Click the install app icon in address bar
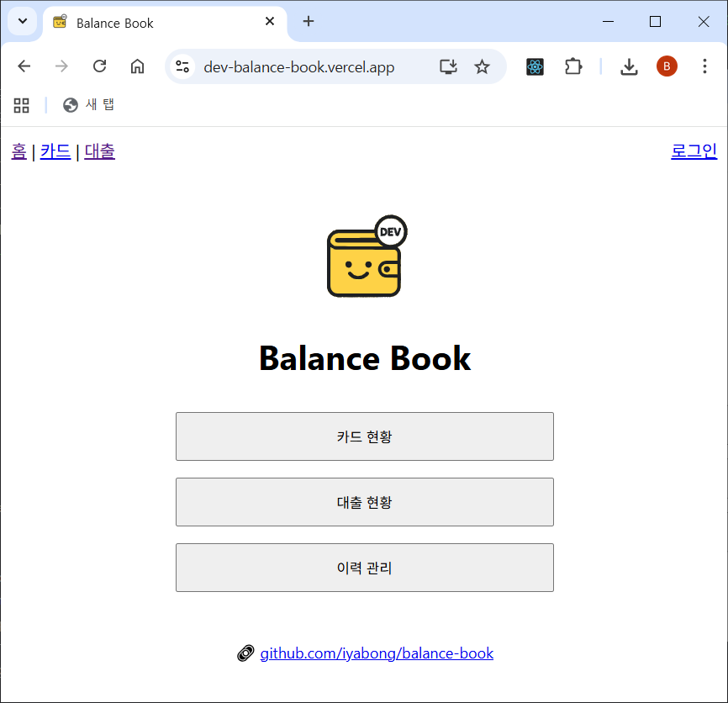 (x=448, y=66)
